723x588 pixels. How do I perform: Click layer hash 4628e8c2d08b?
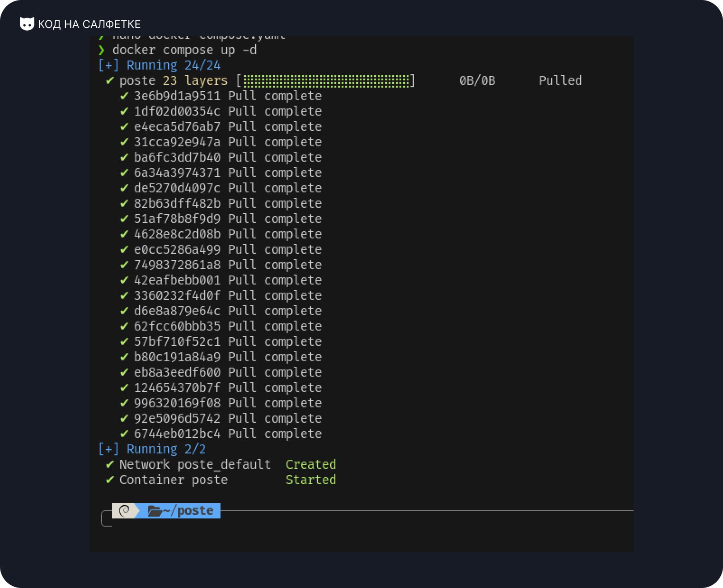click(x=177, y=234)
